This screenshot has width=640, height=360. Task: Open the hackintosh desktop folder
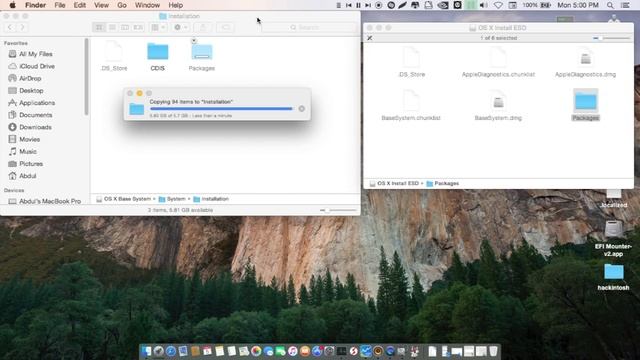click(613, 277)
